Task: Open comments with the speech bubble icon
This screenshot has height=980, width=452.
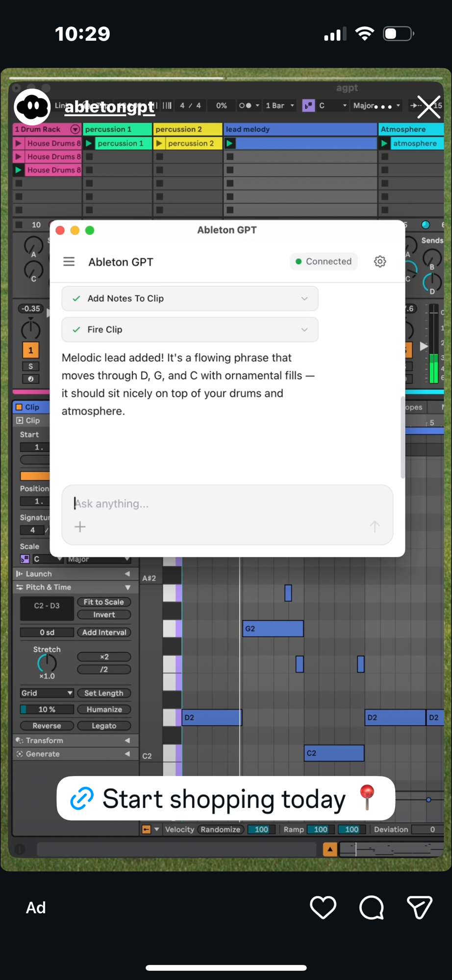Action: (x=371, y=907)
